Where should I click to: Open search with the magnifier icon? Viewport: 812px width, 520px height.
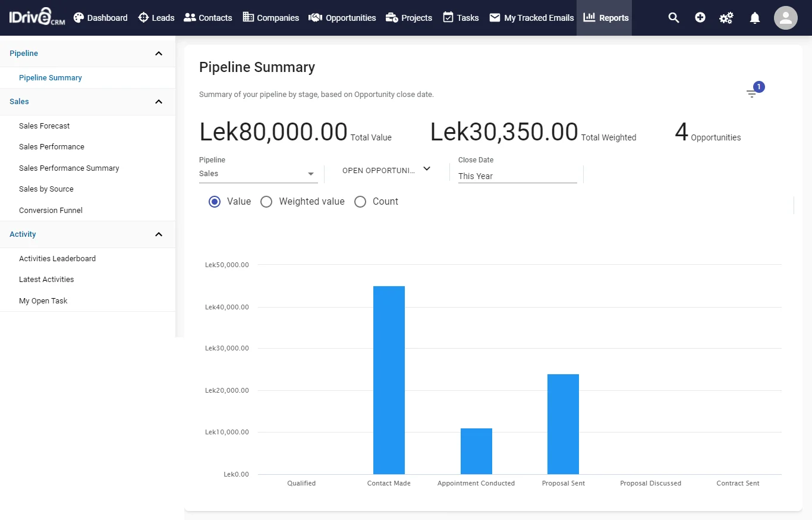click(x=673, y=18)
